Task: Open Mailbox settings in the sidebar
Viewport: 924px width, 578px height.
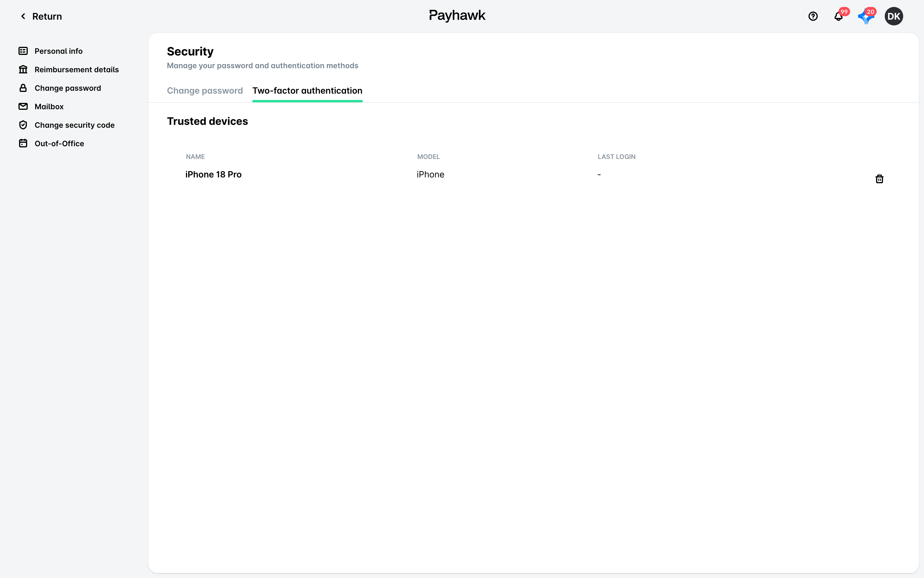Action: (x=49, y=106)
